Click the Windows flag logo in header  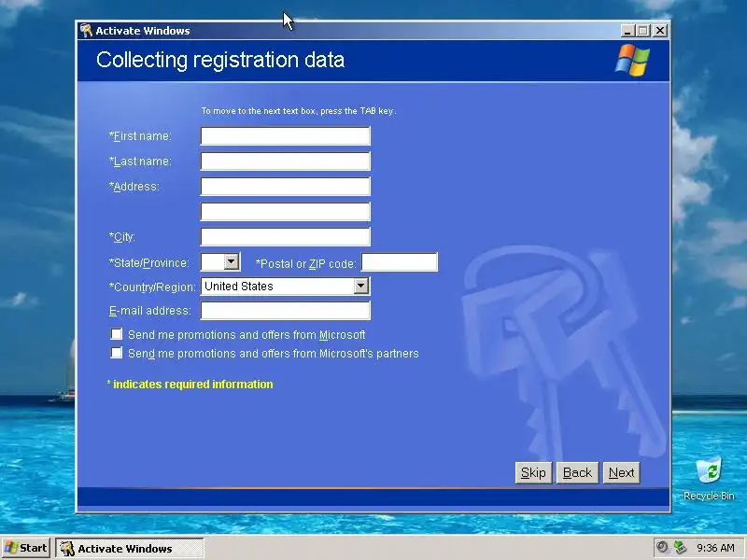point(633,60)
